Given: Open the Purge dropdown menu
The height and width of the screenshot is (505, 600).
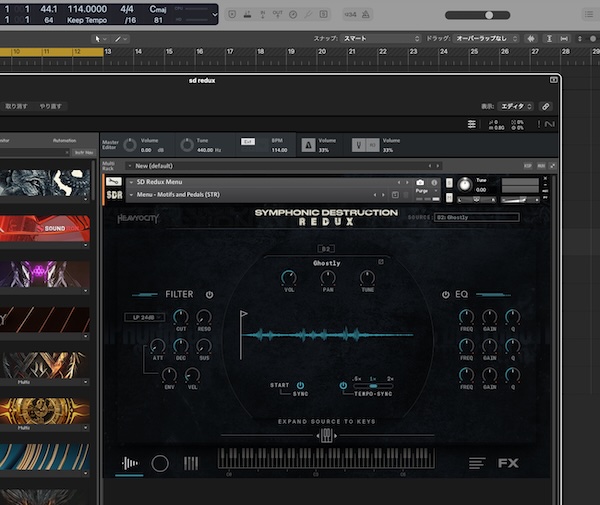Looking at the screenshot, I should [426, 191].
